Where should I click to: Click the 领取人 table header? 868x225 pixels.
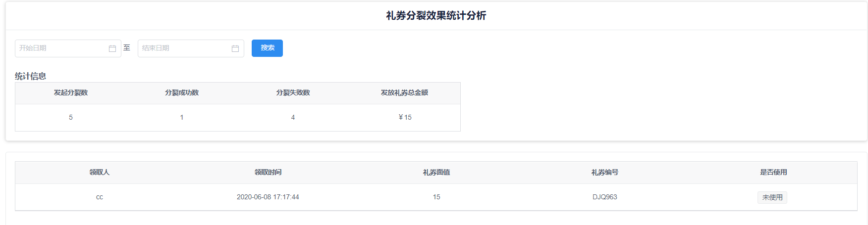[100, 173]
